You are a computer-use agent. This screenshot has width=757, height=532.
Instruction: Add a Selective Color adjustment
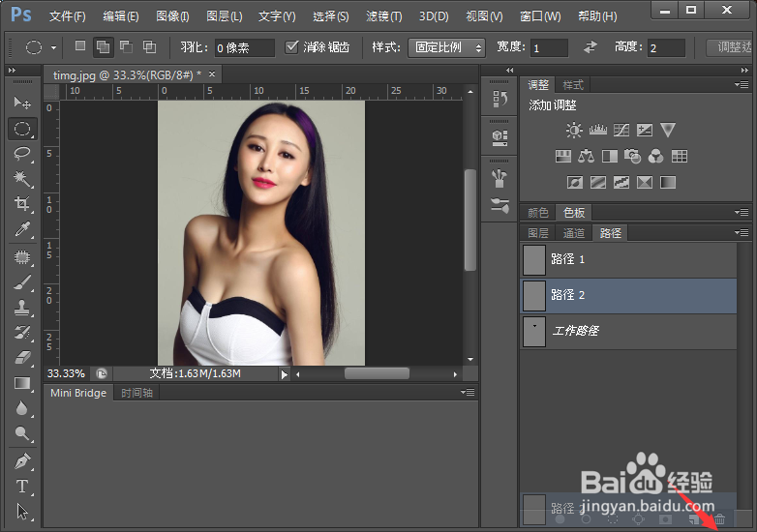645,182
